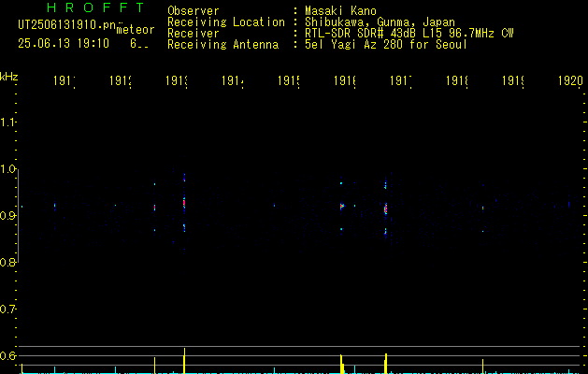
Task: Select the file name UT2506131910.pn
Action: coord(66,25)
